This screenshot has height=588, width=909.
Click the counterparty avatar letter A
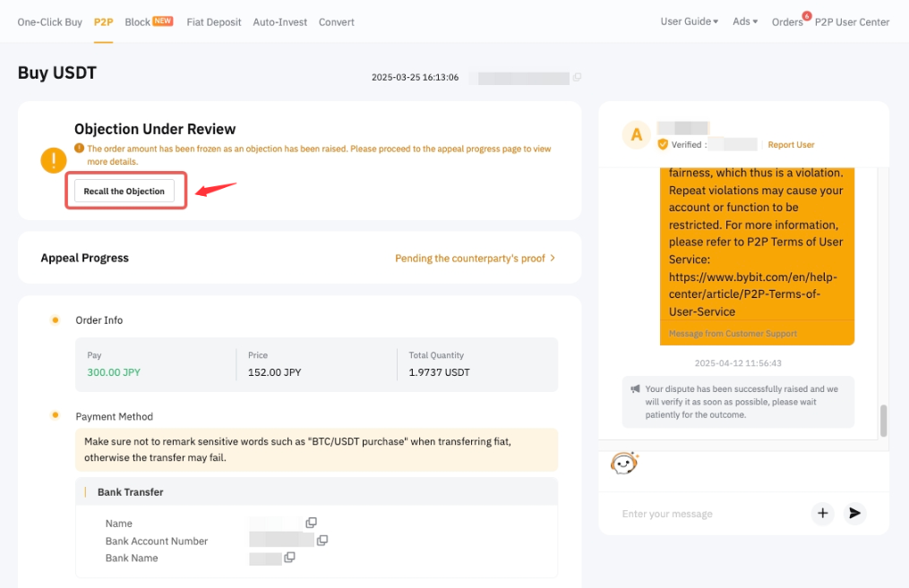[x=637, y=134]
